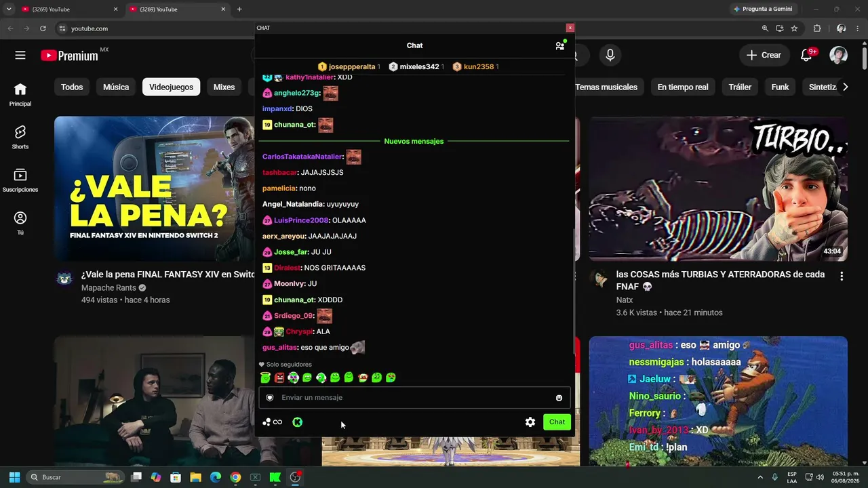Select the Videojuegos filter chip
This screenshot has height=488, width=868.
tap(171, 87)
